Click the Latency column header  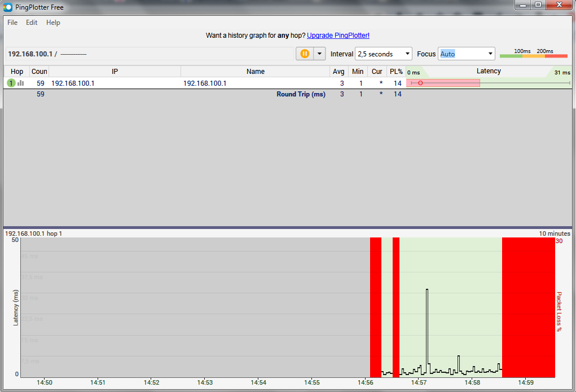tap(489, 71)
